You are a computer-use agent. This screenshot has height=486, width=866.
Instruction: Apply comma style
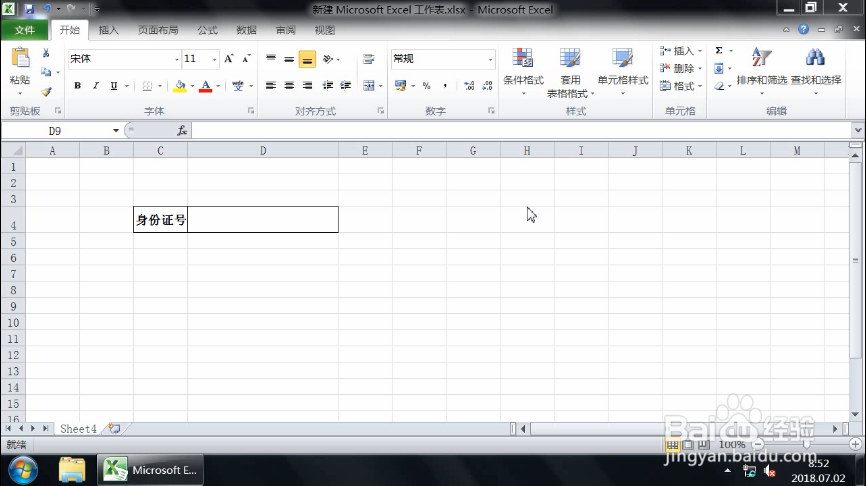tap(445, 86)
